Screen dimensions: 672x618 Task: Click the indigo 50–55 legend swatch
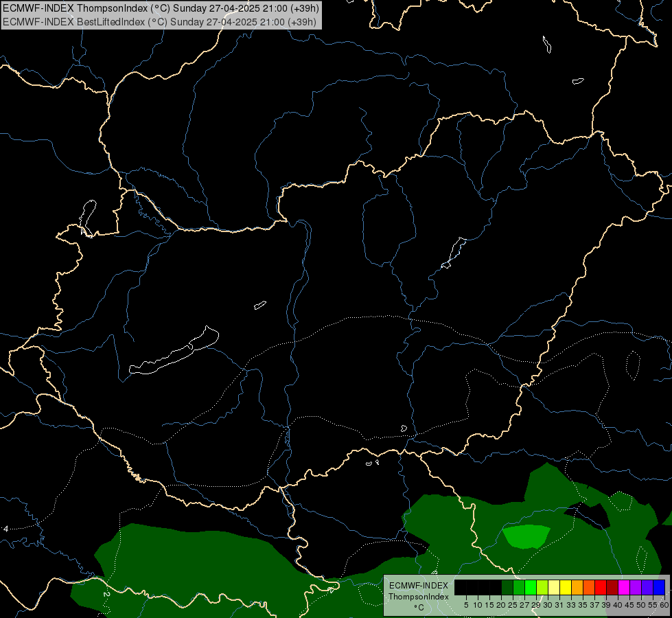[x=647, y=587]
